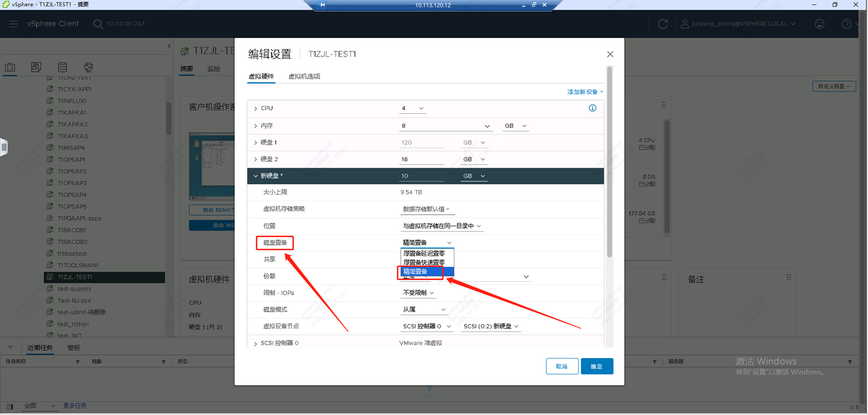Switch to Hosts and Clusters inventory icon

pos(10,67)
